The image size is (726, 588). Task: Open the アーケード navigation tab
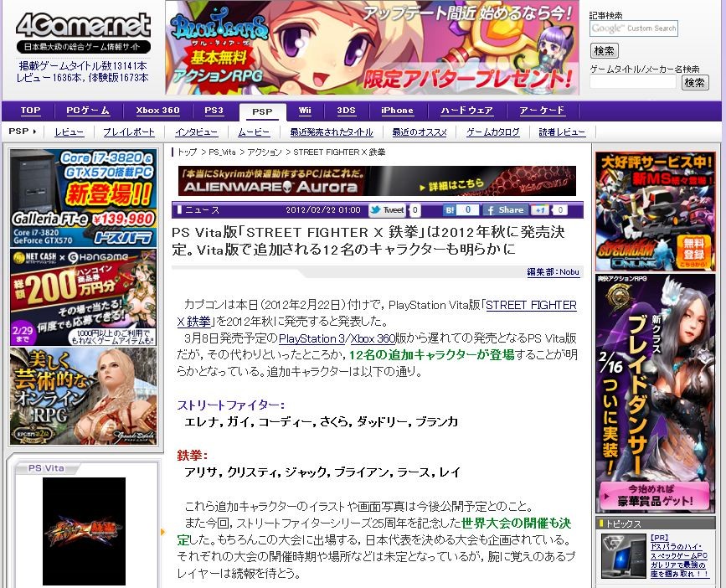pyautogui.click(x=542, y=111)
